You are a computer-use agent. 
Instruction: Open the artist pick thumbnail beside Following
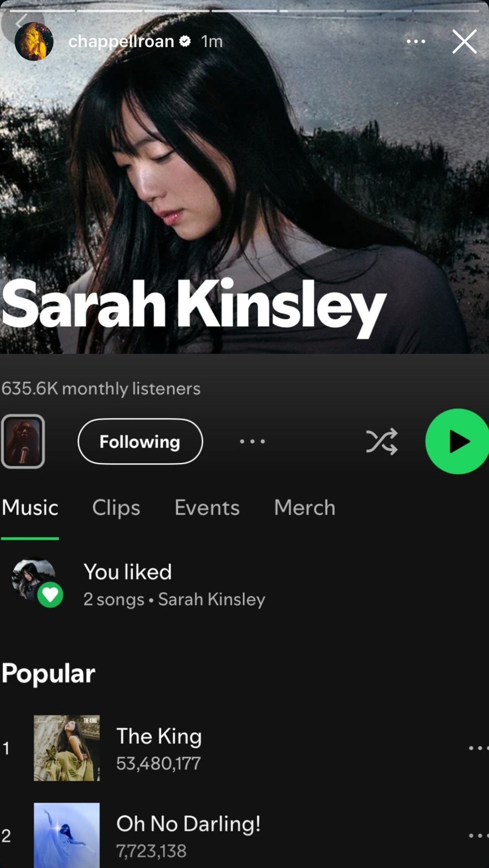(23, 441)
